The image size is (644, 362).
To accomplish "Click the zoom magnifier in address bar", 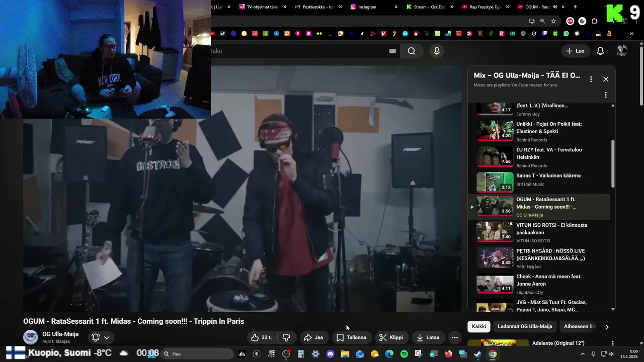I will tap(542, 21).
